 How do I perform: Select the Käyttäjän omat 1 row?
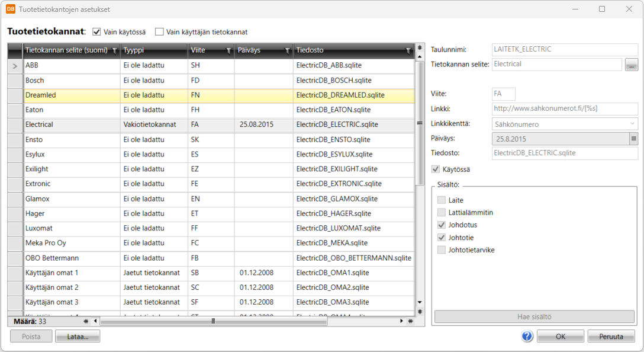(x=71, y=273)
